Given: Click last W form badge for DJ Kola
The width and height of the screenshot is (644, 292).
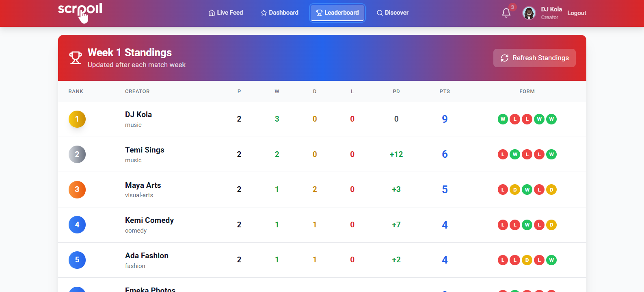Looking at the screenshot, I should pos(551,119).
